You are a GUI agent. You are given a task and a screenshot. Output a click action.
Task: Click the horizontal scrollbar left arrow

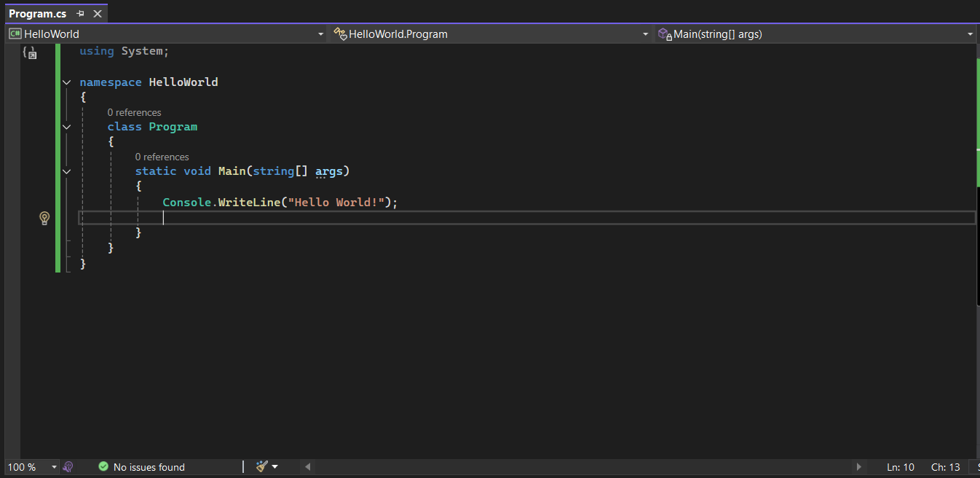[x=308, y=466]
